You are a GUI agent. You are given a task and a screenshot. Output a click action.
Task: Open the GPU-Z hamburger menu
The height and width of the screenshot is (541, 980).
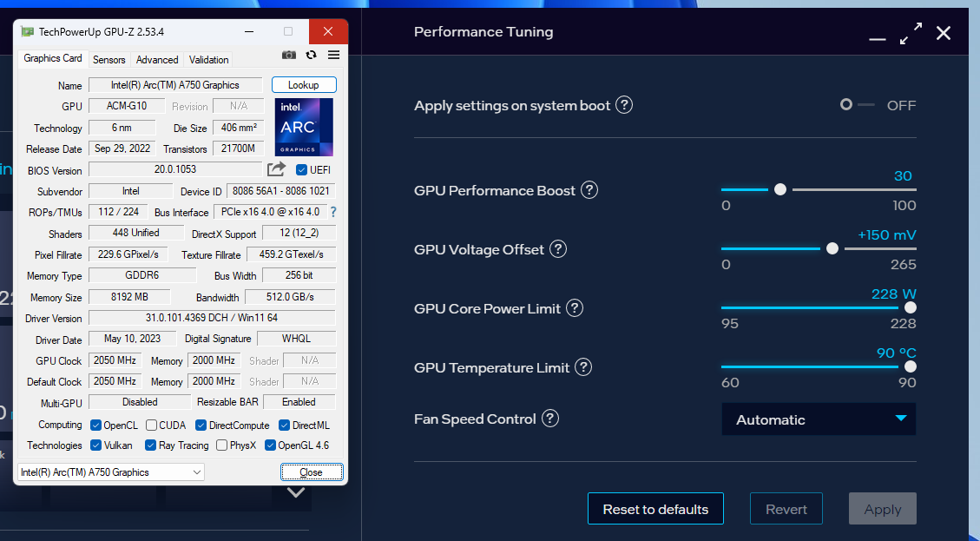pyautogui.click(x=333, y=55)
